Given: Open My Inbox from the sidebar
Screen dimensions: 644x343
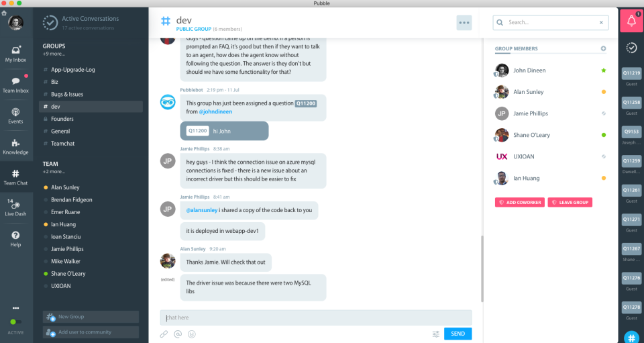Looking at the screenshot, I should tap(15, 54).
